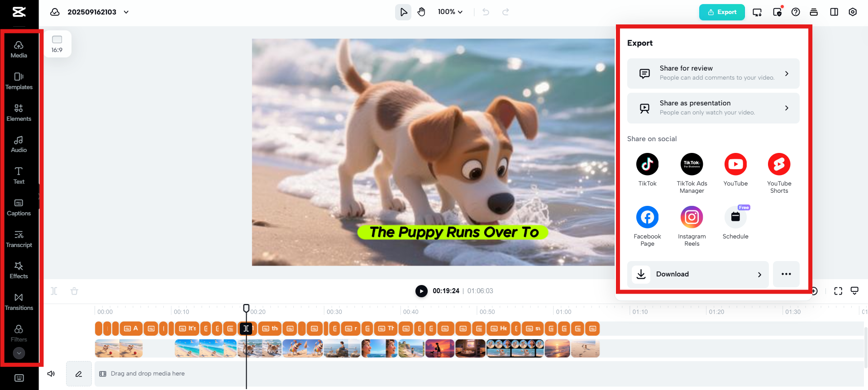The width and height of the screenshot is (868, 390).
Task: Open the Filters panel
Action: [19, 333]
